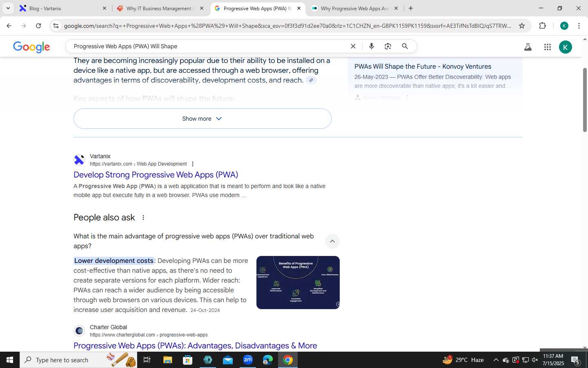Click the Google search input field

point(208,46)
